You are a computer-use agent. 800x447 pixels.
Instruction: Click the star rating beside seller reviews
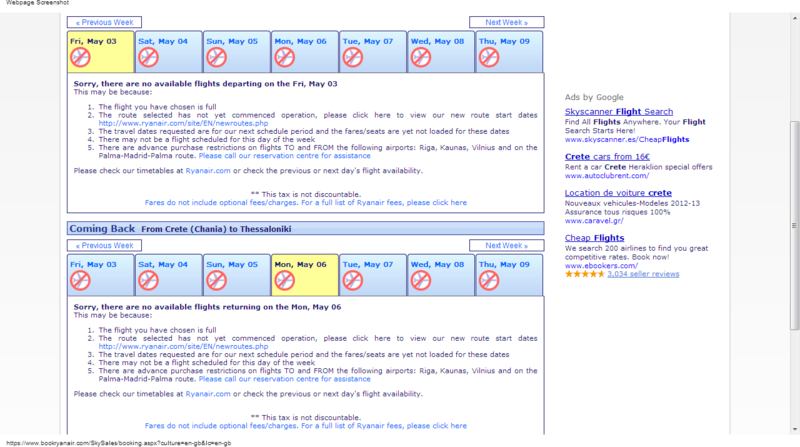585,274
